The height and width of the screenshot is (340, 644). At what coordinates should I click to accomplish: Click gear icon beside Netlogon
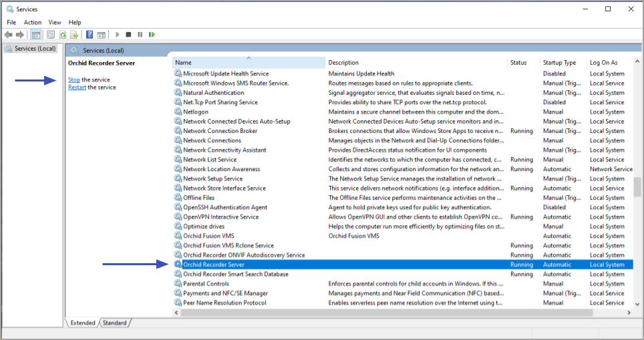(x=178, y=112)
